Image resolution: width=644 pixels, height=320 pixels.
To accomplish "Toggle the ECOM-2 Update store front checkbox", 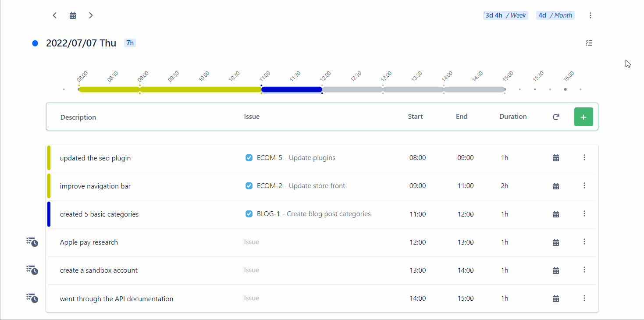I will pos(249,186).
